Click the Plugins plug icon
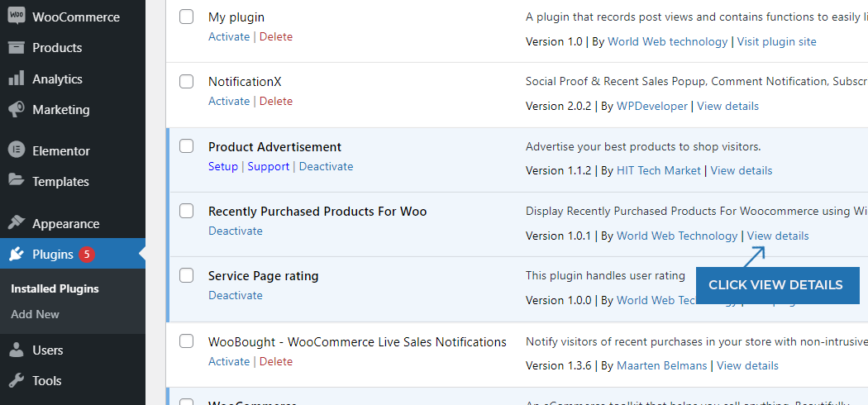868x405 pixels. click(16, 254)
